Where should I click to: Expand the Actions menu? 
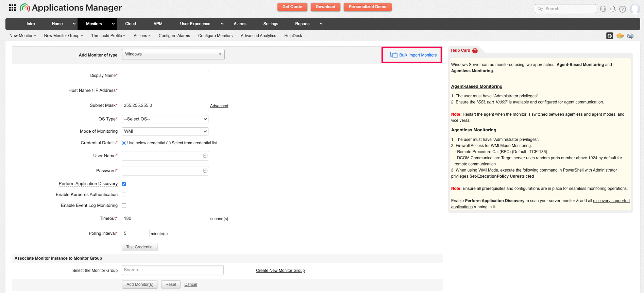click(x=142, y=36)
